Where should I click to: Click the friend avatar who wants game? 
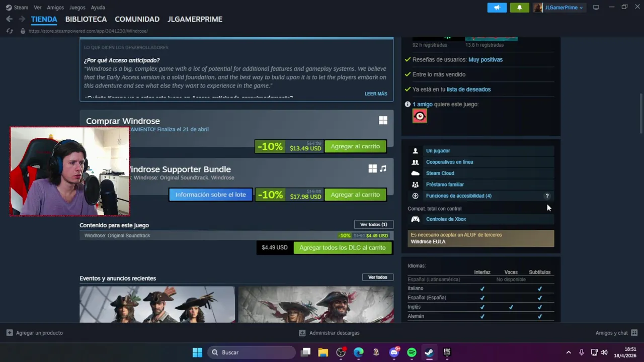[420, 116]
